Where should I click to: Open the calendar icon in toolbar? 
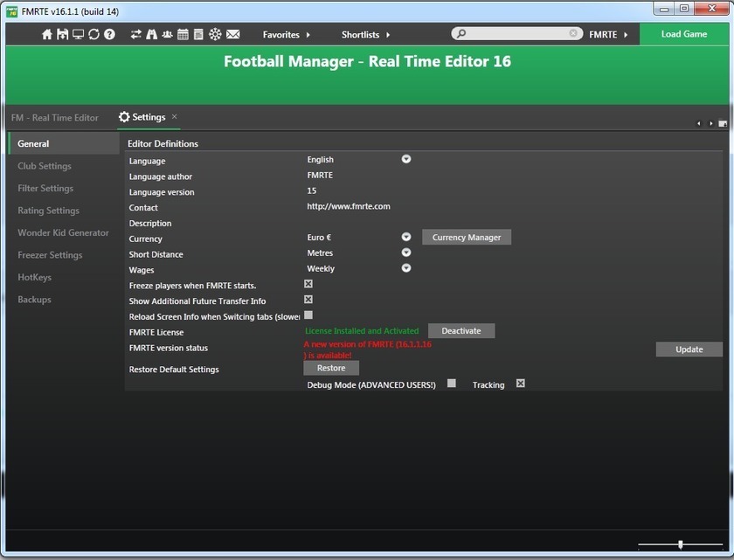coord(183,34)
